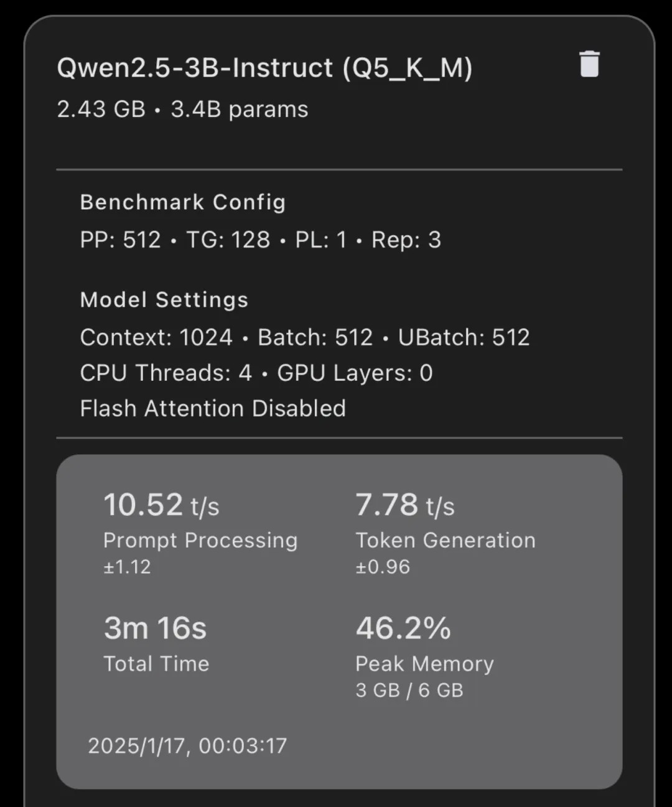Tap the Prompt Processing label
The height and width of the screenshot is (807, 672).
[200, 540]
